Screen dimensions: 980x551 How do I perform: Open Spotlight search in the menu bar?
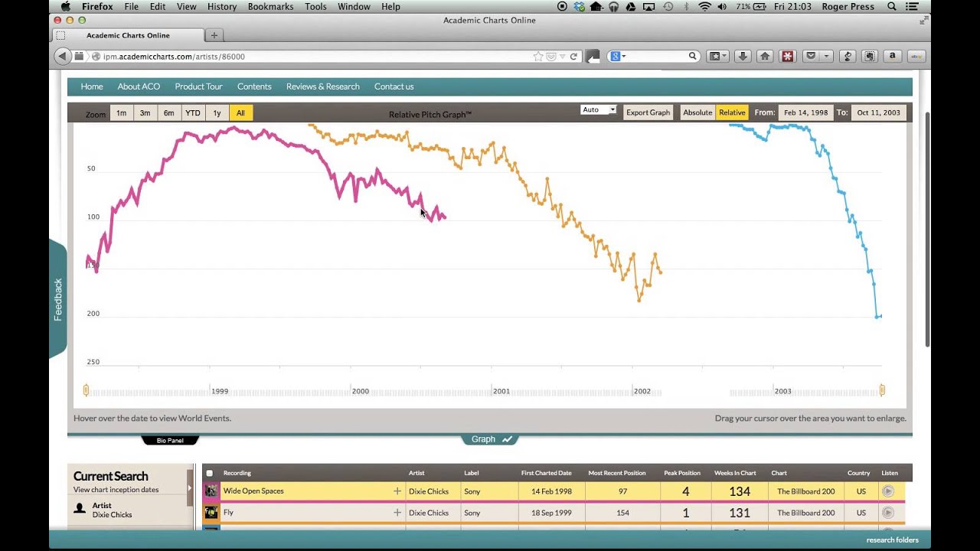(892, 7)
